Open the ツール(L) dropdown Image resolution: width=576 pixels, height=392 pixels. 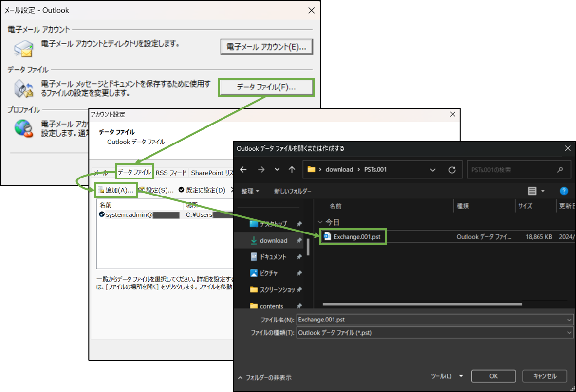tap(446, 376)
